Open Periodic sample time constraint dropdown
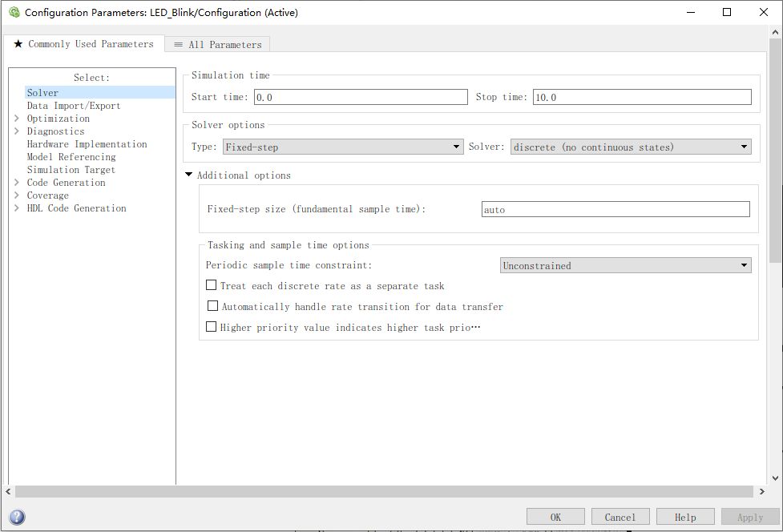783x532 pixels. [x=626, y=265]
